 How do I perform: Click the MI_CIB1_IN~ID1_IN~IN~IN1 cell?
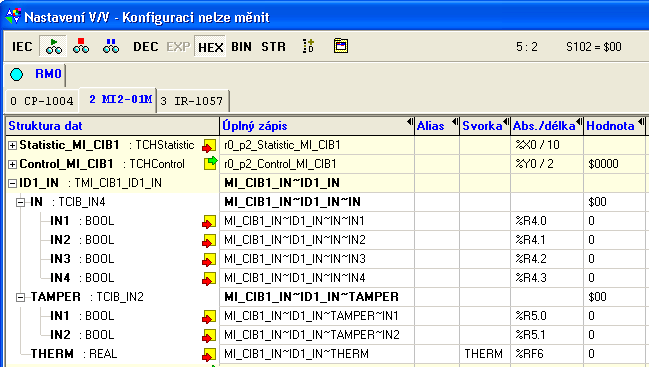317,221
